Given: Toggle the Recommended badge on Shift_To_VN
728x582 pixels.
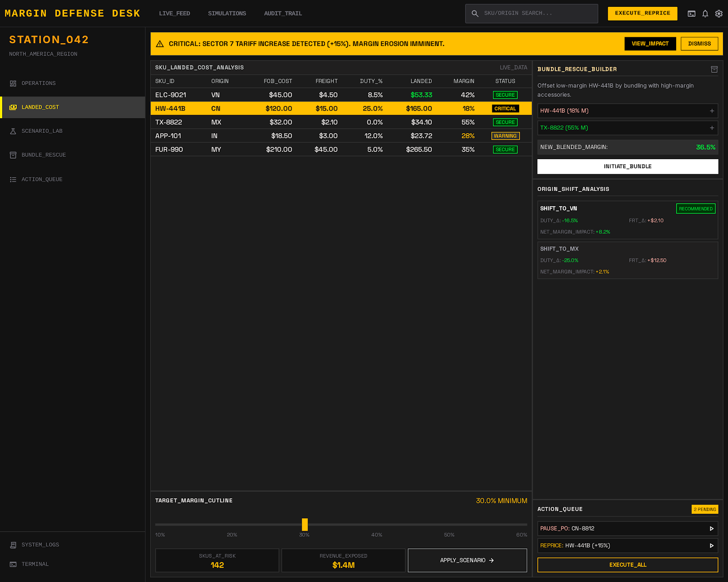Looking at the screenshot, I should (x=695, y=208).
